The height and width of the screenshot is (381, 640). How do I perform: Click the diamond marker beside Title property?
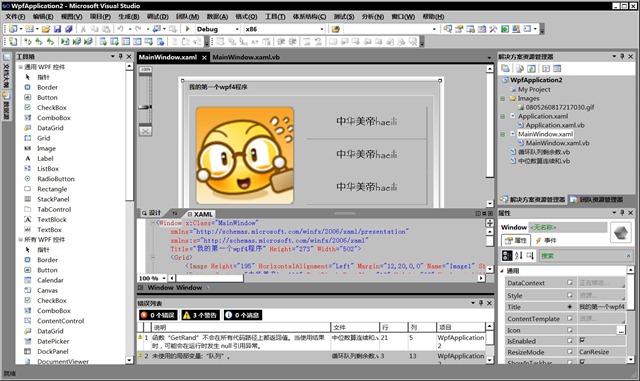[x=569, y=307]
